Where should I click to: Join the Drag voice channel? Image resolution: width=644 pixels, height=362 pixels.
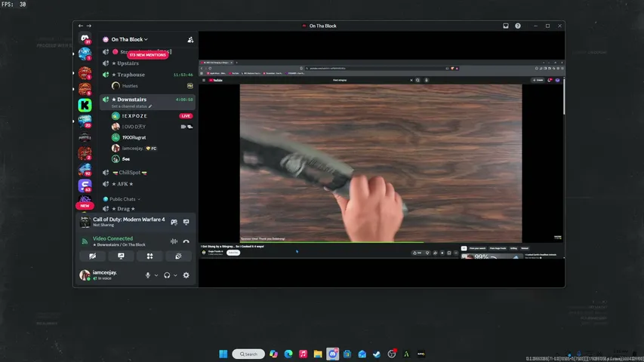click(x=147, y=208)
